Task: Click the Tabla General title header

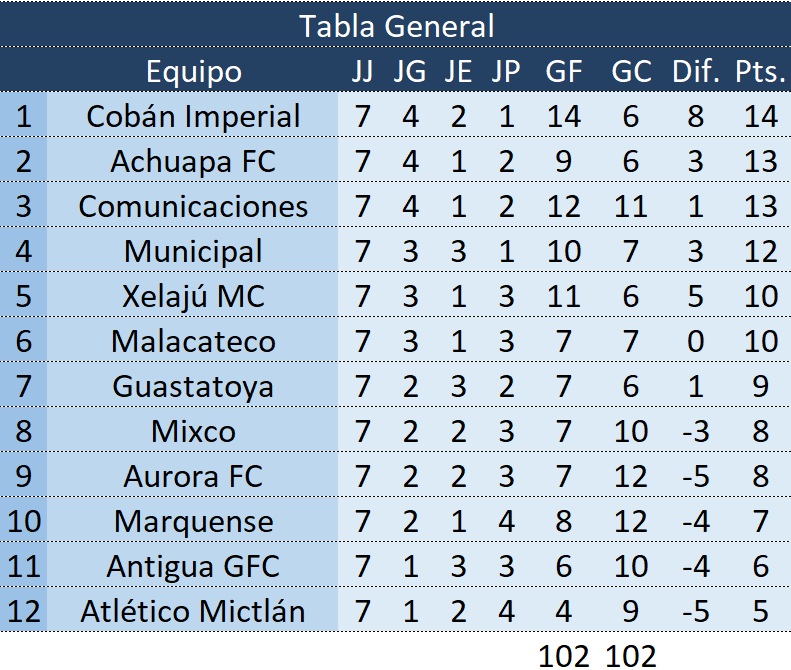Action: click(x=396, y=25)
